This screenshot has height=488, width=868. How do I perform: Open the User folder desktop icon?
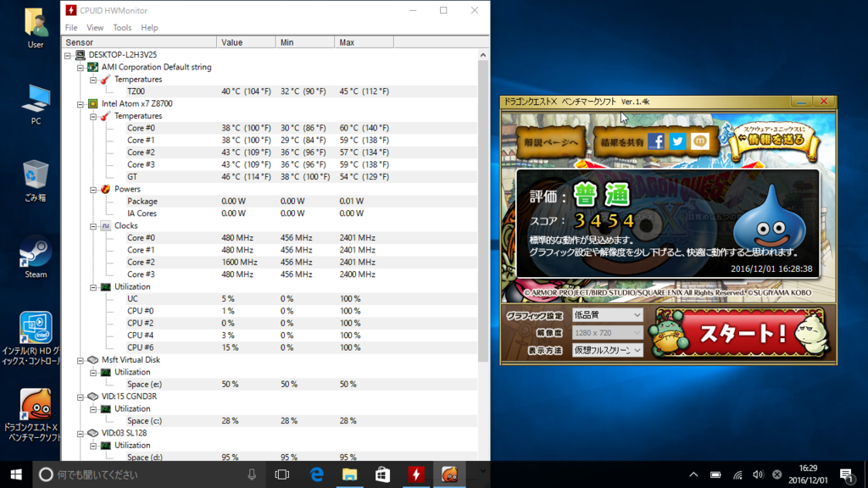(x=36, y=28)
